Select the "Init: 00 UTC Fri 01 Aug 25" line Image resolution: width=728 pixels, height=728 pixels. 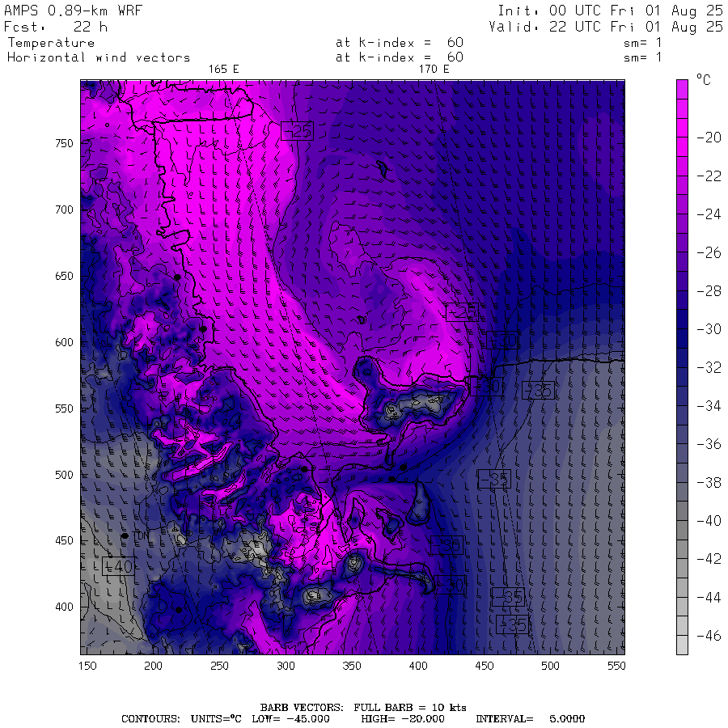coord(610,11)
